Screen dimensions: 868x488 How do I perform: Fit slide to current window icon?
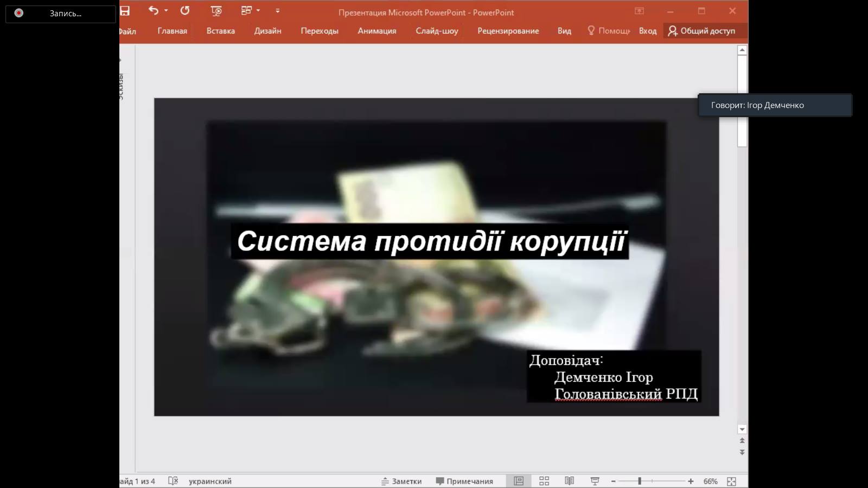[731, 481]
